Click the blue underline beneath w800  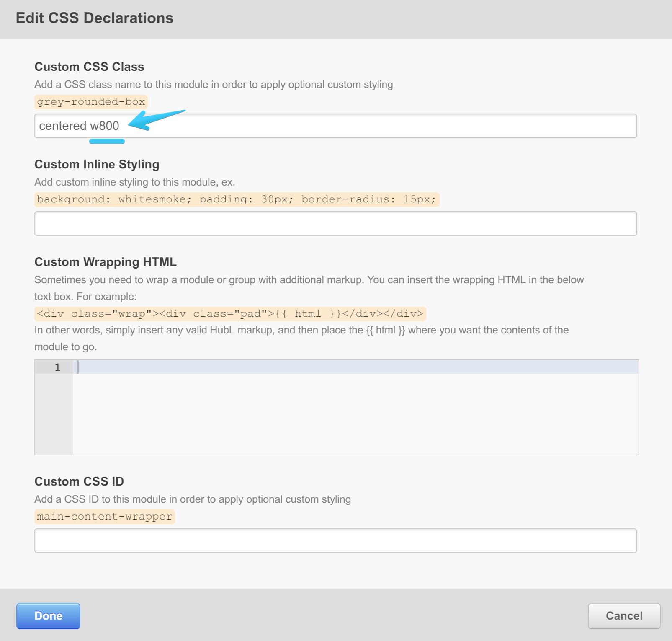tap(107, 142)
